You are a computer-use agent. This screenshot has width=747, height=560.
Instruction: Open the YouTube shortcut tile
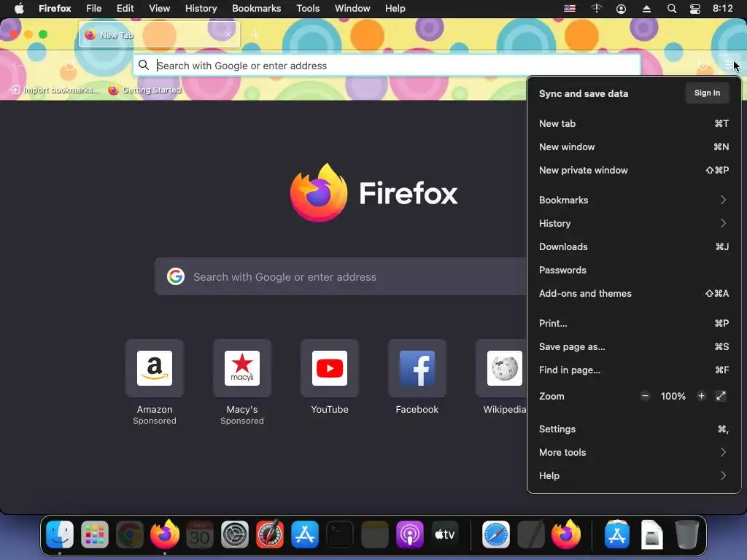(330, 368)
